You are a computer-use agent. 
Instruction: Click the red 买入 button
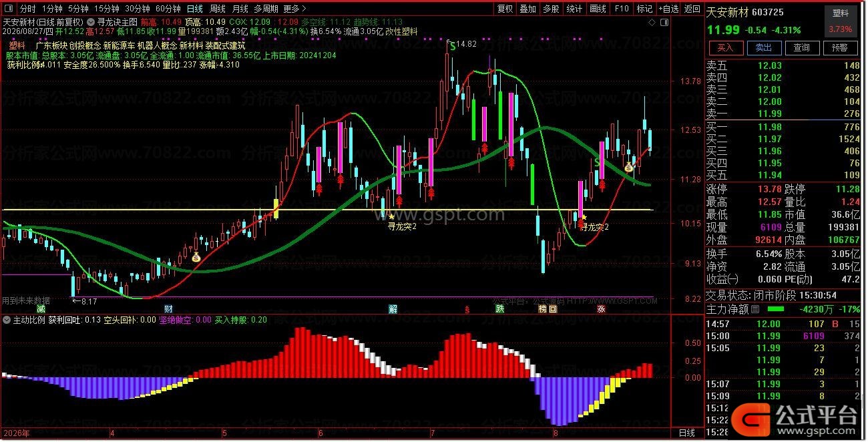(725, 47)
